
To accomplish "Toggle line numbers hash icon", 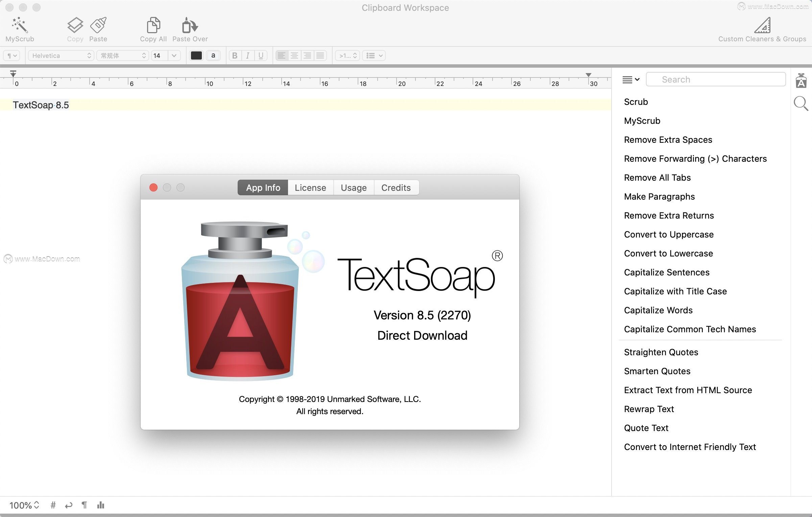I will coord(53,505).
